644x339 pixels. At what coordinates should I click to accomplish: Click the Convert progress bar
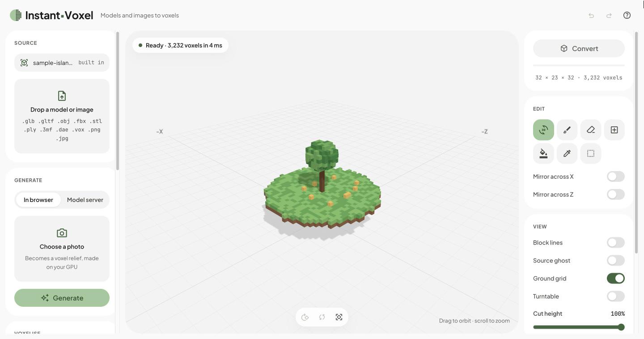click(579, 65)
